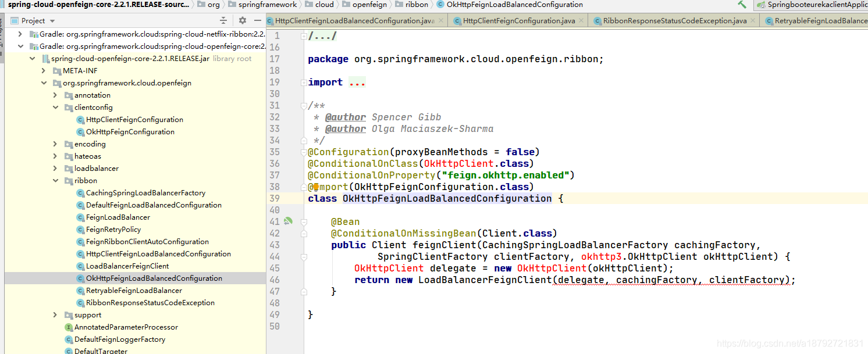Click the Collapse All icon in Project panel

223,20
